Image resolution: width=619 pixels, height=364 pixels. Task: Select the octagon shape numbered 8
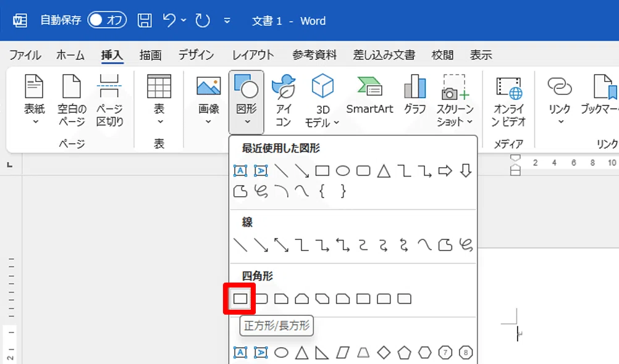pyautogui.click(x=466, y=352)
